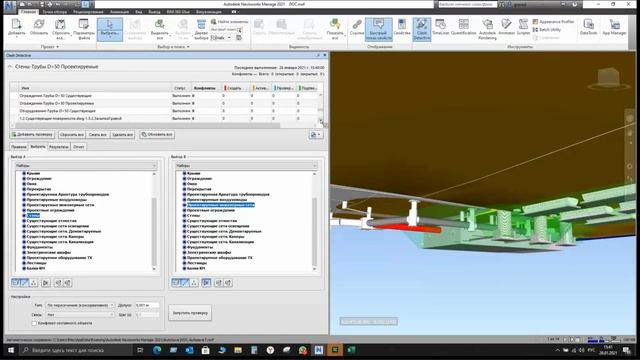
Task: Click Добавить проверку (Add Test) button
Action: pyautogui.click(x=32, y=134)
